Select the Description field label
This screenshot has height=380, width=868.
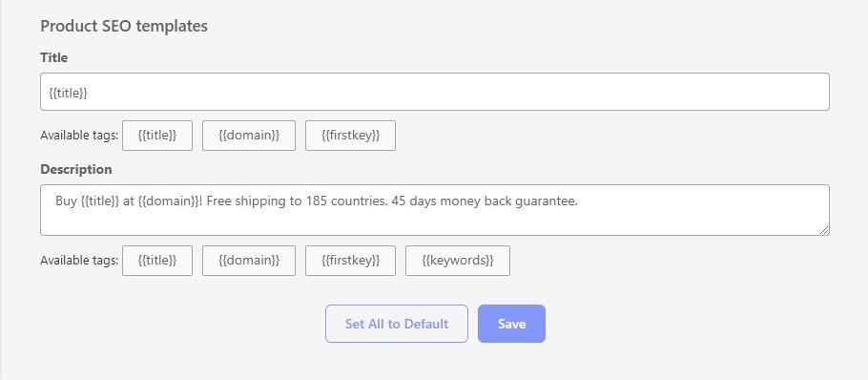point(76,170)
